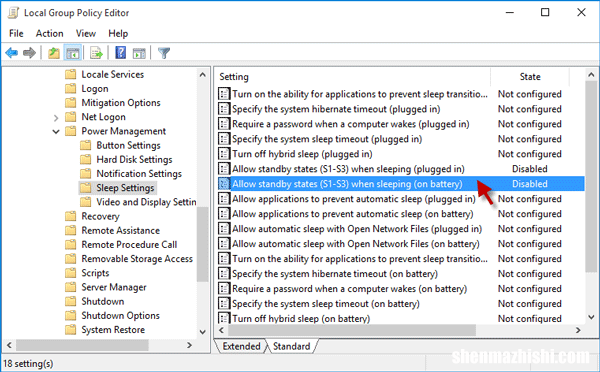Select Remote Procedure Call in the tree
Viewport: 600px width, 372px height.
point(129,245)
